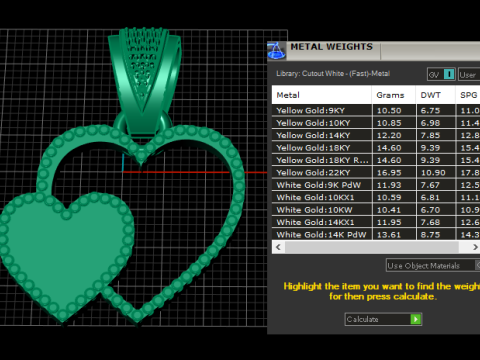The height and width of the screenshot is (360, 480).
Task: Toggle the GV switch
Action: (x=441, y=74)
